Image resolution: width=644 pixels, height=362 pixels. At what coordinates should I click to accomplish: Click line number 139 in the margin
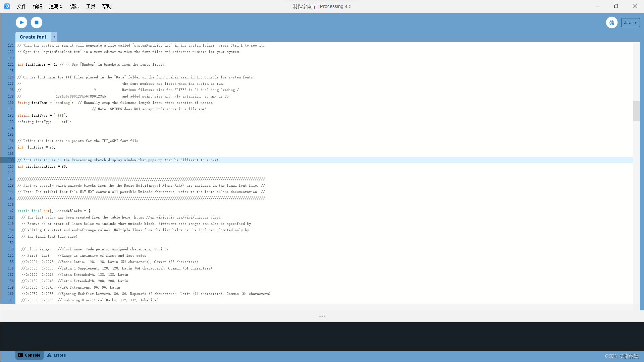[10, 160]
